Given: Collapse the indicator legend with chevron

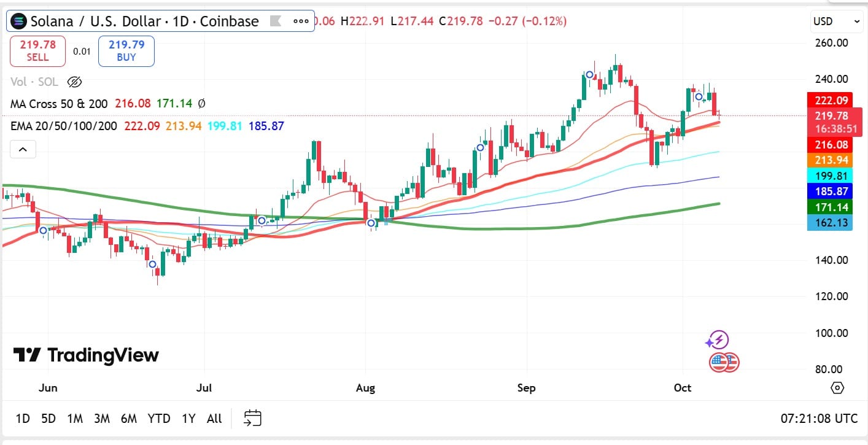Looking at the screenshot, I should [x=22, y=149].
